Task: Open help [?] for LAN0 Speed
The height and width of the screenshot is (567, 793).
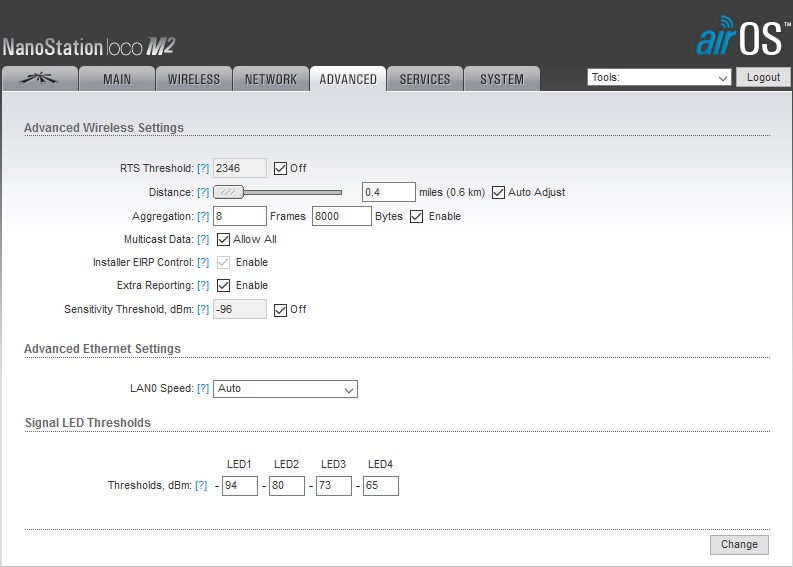Action: 203,389
